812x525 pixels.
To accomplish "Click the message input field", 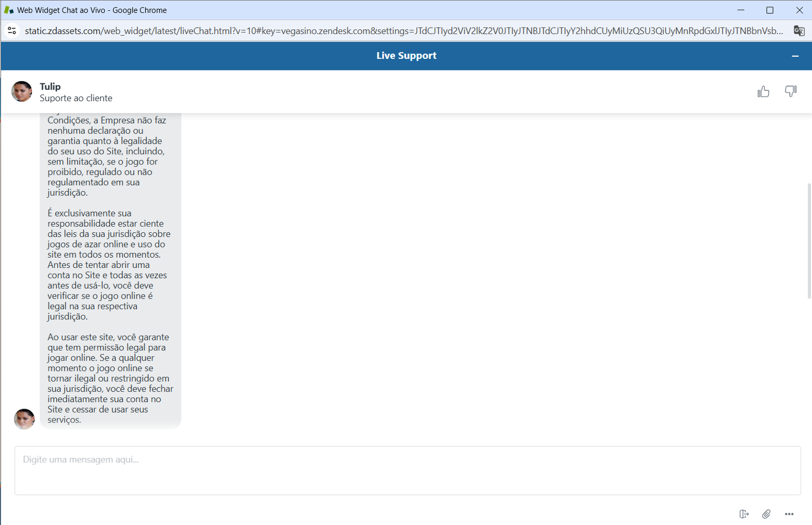I will 408,470.
